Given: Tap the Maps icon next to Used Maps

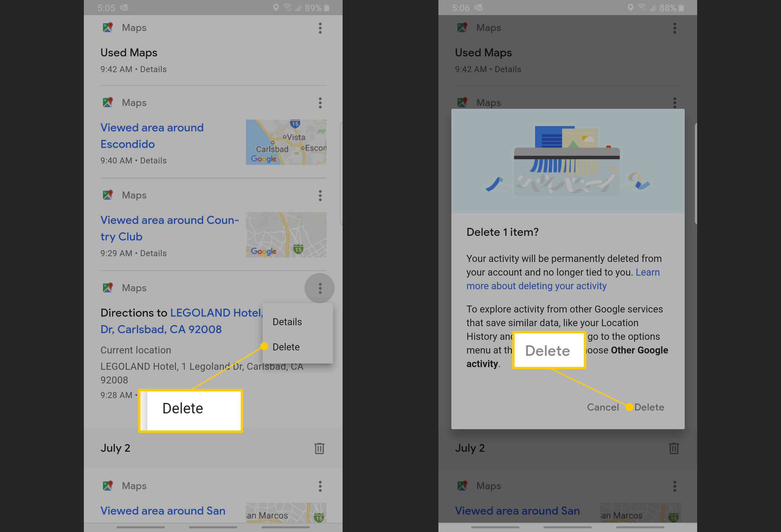Looking at the screenshot, I should point(108,27).
